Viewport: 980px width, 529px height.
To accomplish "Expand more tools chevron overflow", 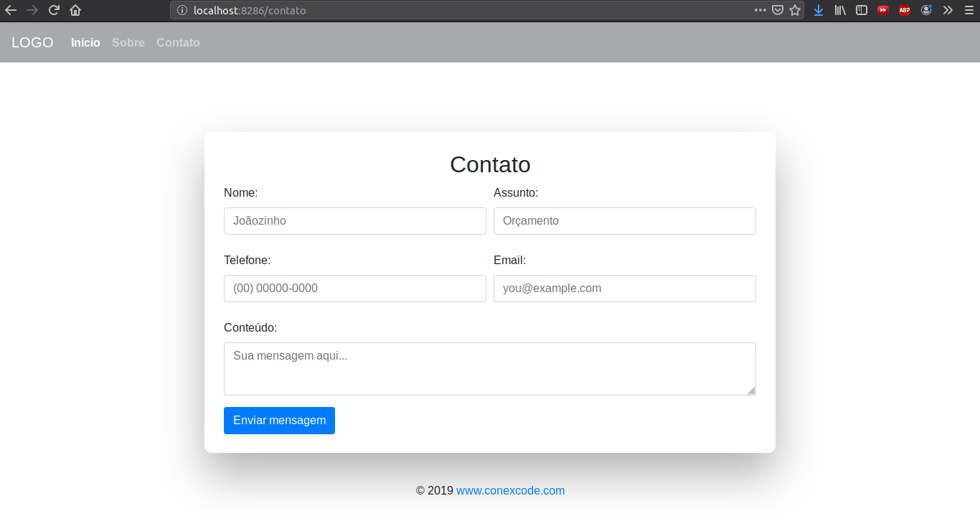I will [948, 10].
